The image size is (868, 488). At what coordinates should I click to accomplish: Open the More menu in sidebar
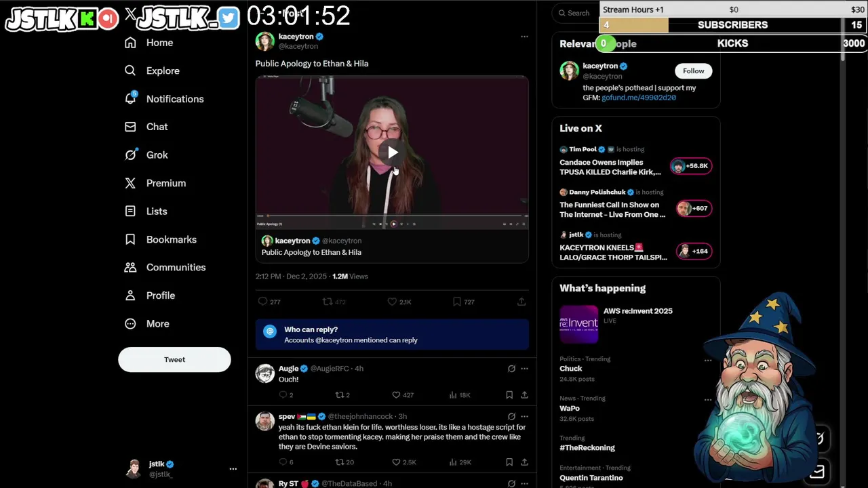(x=148, y=324)
